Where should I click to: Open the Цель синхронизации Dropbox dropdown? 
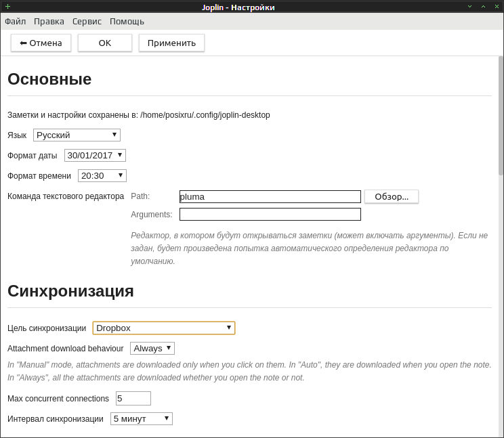pyautogui.click(x=164, y=328)
